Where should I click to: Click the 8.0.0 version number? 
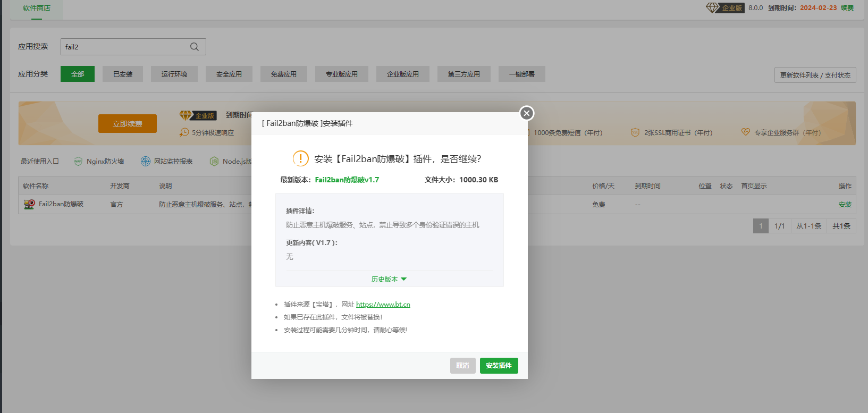pos(756,7)
